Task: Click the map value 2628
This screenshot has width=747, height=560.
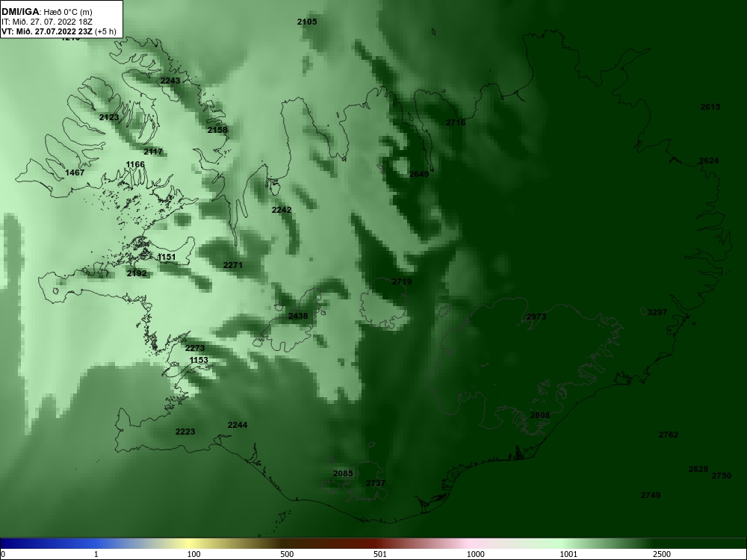Action: [x=698, y=470]
